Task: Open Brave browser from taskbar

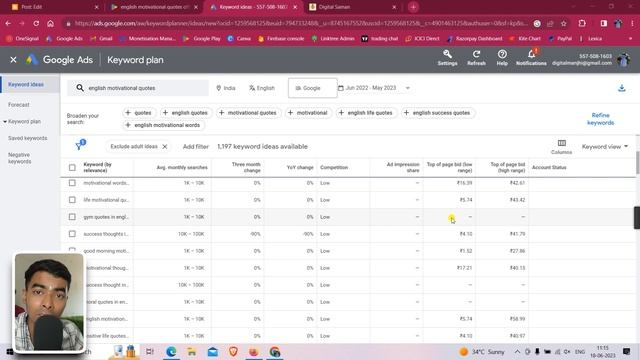Action: coord(233,351)
